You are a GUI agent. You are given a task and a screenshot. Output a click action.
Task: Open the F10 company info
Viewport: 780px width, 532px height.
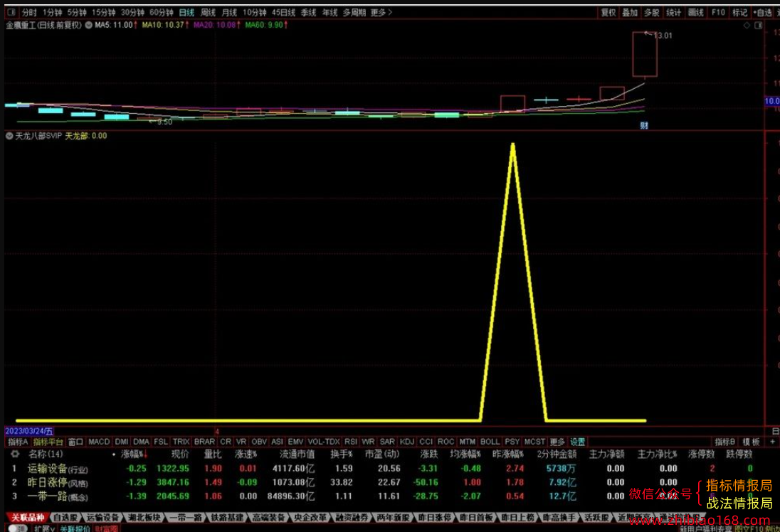pyautogui.click(x=718, y=12)
